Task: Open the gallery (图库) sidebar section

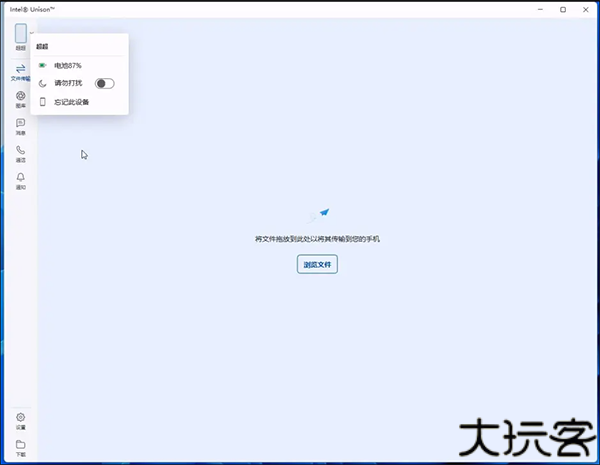Action: tap(20, 99)
